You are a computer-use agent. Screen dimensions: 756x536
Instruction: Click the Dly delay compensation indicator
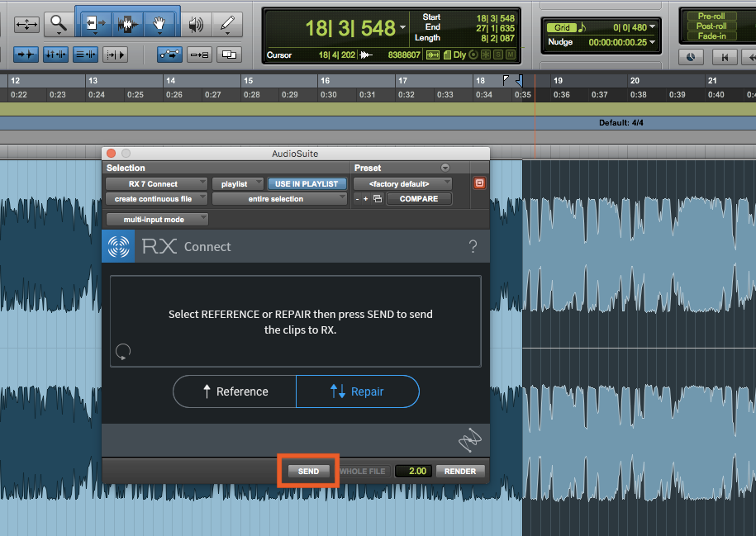pos(459,55)
